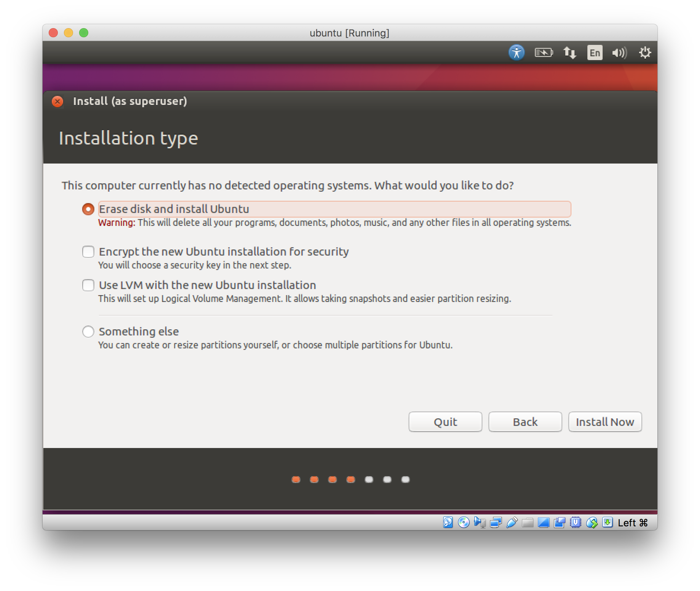Click the video capture status icon

coord(560,523)
